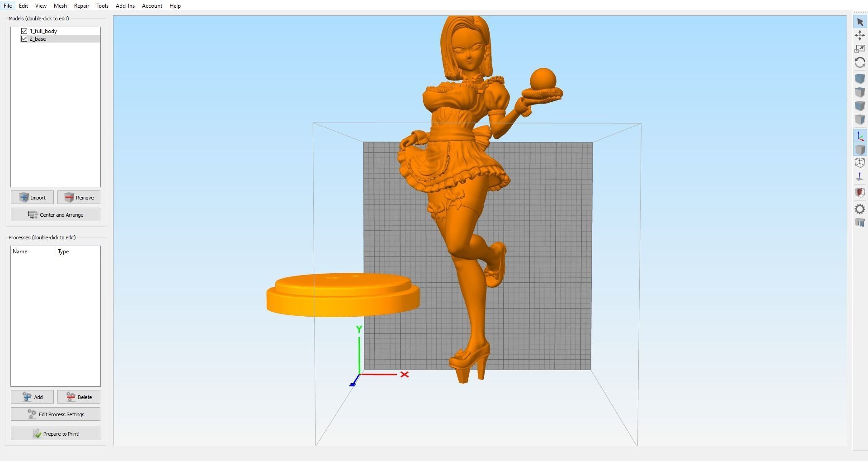Viewport: 868px width, 461px height.
Task: Open the Repair menu
Action: [x=81, y=6]
